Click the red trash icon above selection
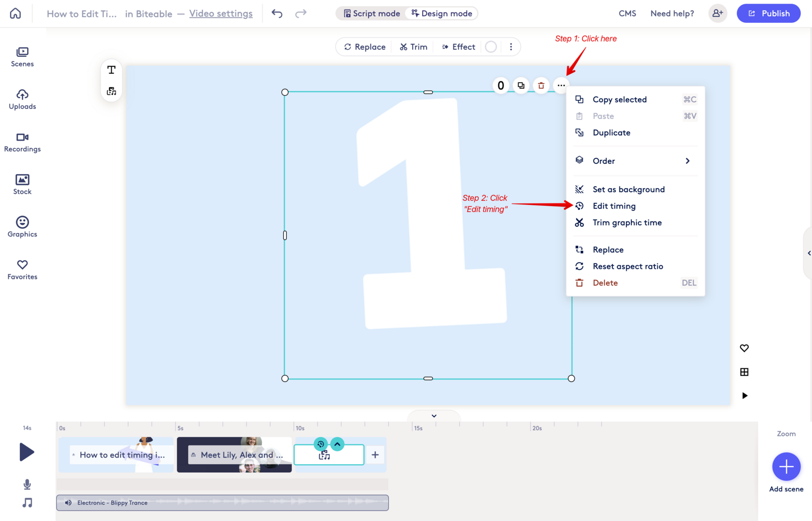The height and width of the screenshot is (521, 812). click(541, 85)
